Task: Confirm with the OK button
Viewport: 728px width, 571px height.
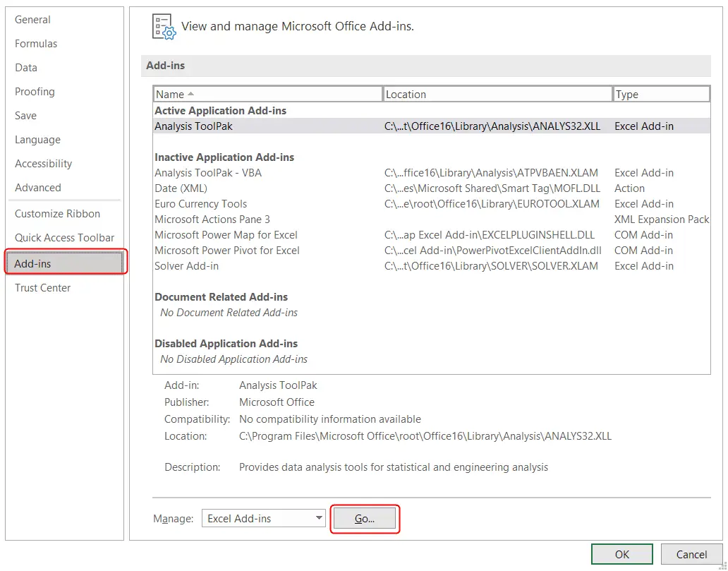Action: (x=621, y=554)
